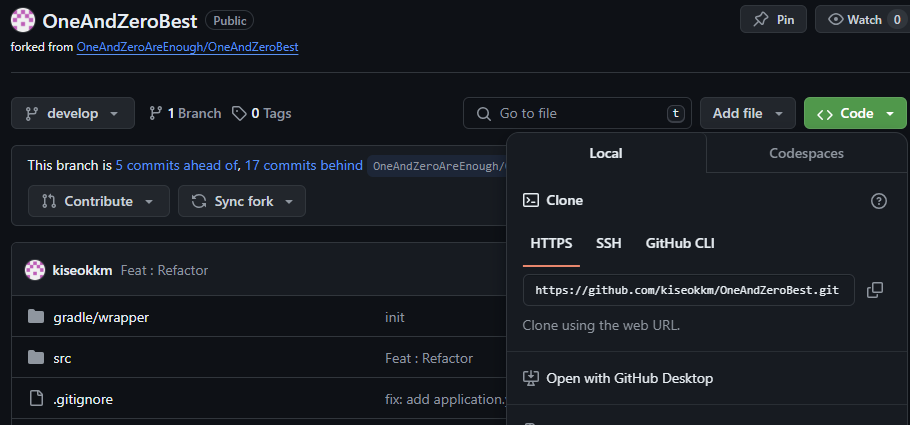Click Open with GitHub Desktop
This screenshot has height=425, width=910.
coord(630,379)
